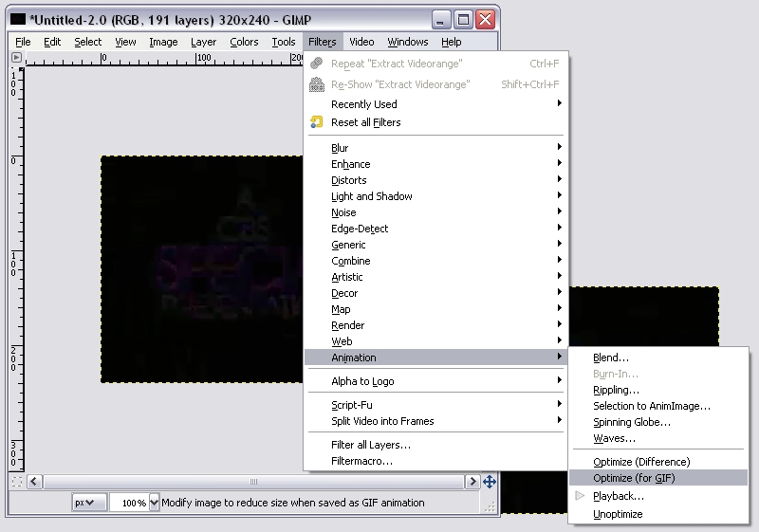The width and height of the screenshot is (759, 532).
Task: Select Rippling... animation filter
Action: click(658, 390)
